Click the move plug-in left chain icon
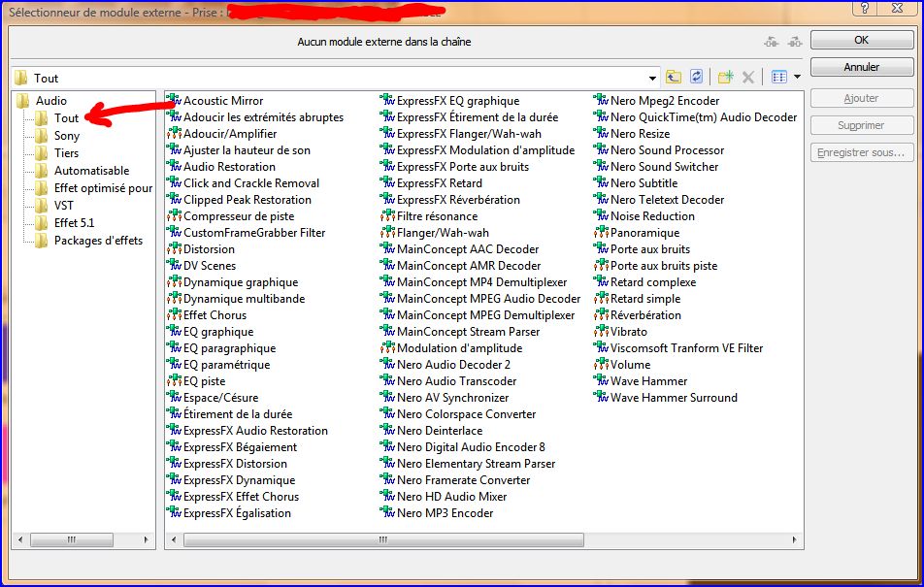 coord(772,42)
